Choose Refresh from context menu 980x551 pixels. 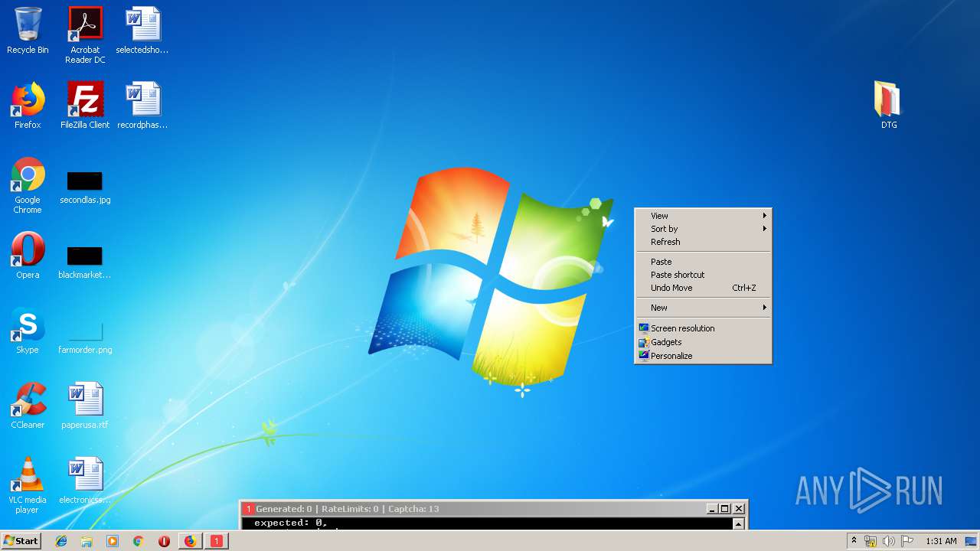pos(704,242)
